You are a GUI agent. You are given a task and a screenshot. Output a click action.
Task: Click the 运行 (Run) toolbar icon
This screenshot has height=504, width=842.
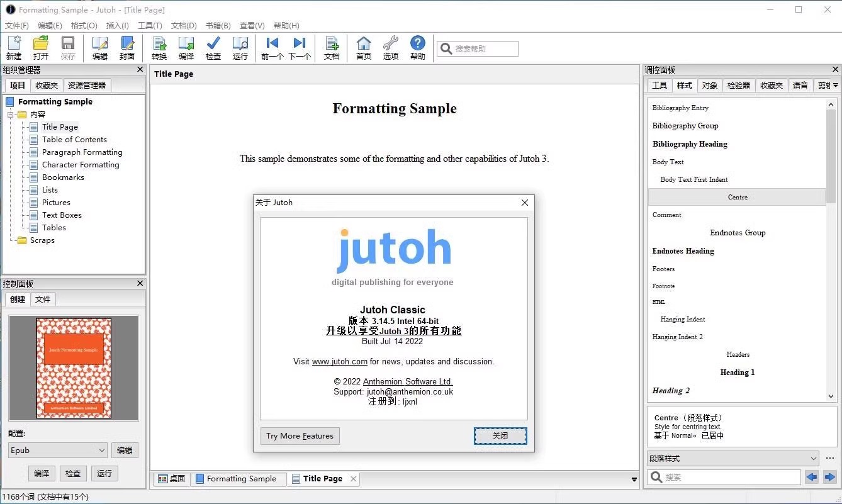240,48
